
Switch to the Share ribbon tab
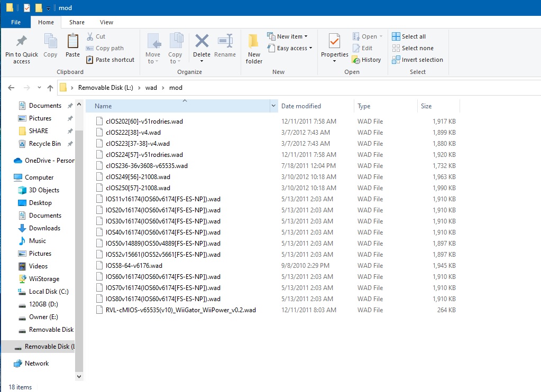pyautogui.click(x=77, y=22)
